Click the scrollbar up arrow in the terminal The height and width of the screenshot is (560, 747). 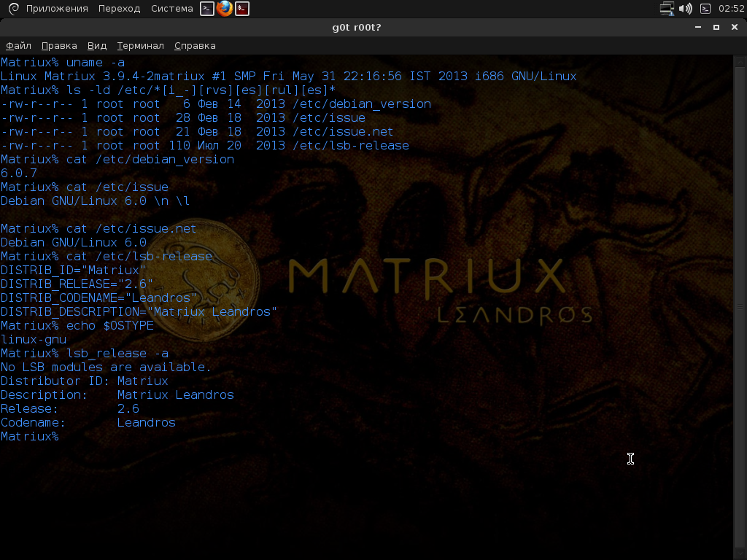click(740, 62)
